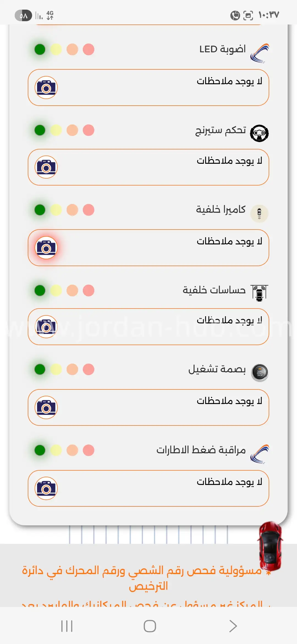Click the steering wheel icon for تحكم ستيرنج
Viewport: 297px width, 644px height.
(259, 133)
